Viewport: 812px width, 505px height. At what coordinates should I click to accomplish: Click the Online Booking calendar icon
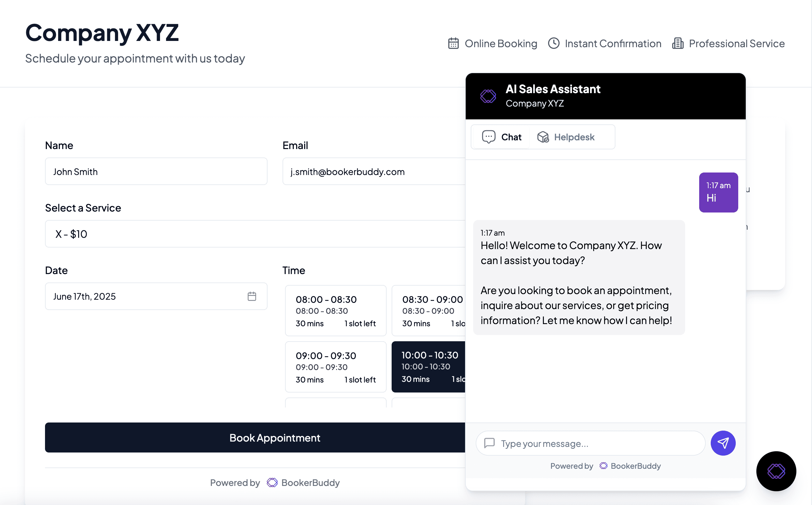pyautogui.click(x=453, y=43)
